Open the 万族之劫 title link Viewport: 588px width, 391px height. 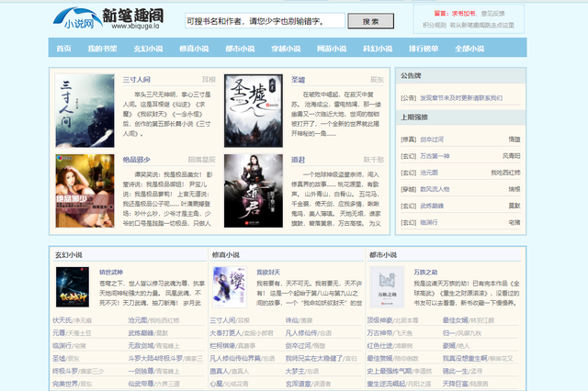pyautogui.click(x=425, y=272)
